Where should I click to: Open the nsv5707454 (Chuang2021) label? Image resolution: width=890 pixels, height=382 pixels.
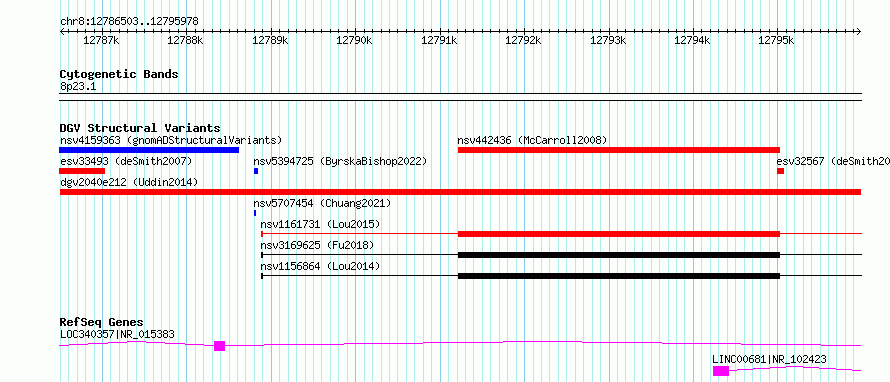(x=322, y=203)
